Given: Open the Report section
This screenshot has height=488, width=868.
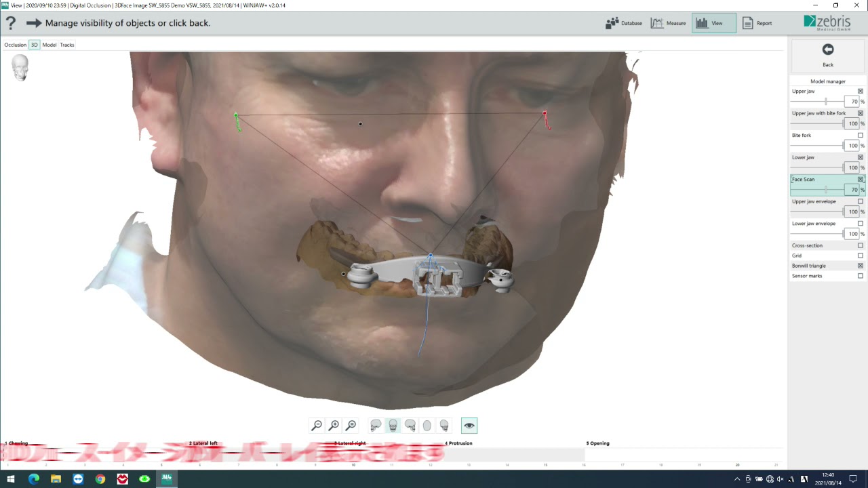Looking at the screenshot, I should [757, 23].
